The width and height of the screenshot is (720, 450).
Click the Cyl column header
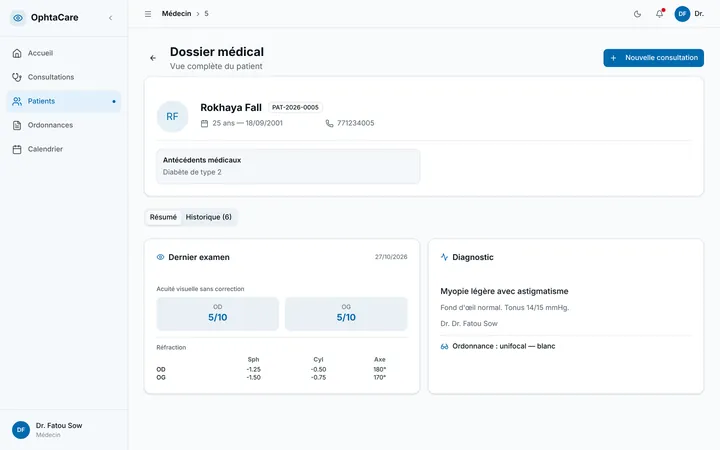[318, 360]
